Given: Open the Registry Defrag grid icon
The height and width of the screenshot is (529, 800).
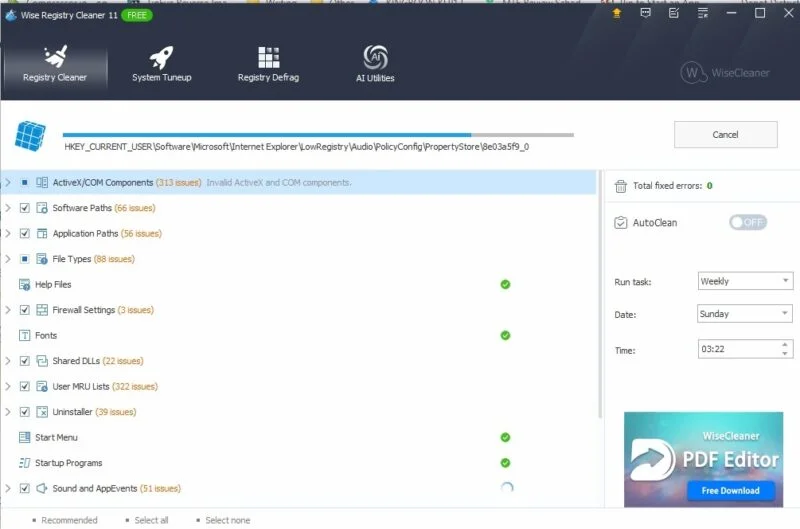Looking at the screenshot, I should tap(268, 57).
